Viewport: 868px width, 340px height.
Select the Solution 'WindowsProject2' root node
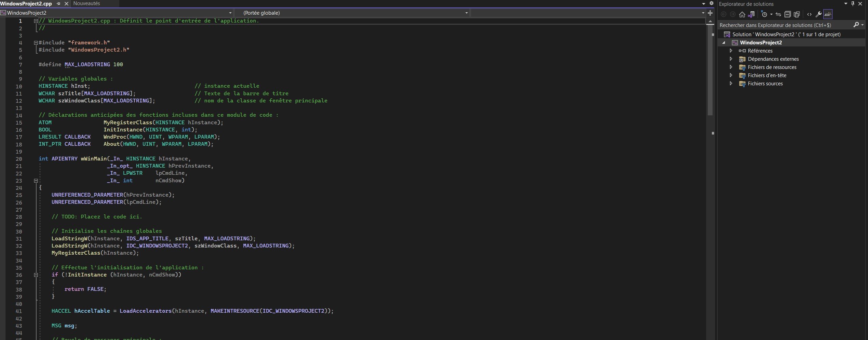point(786,34)
